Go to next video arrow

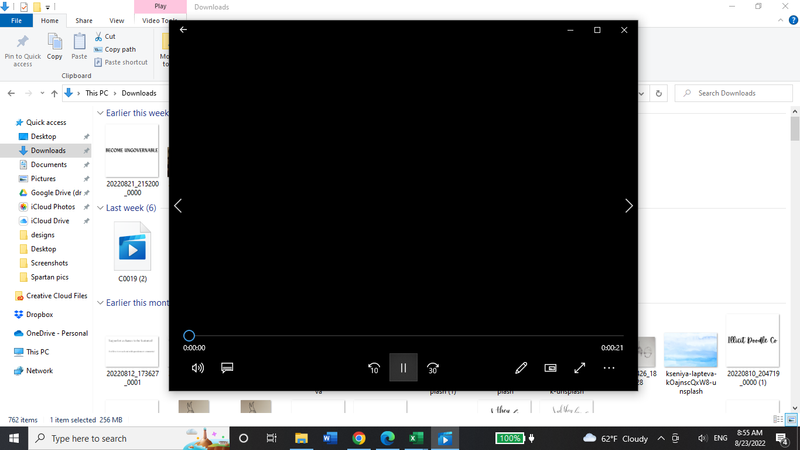(x=629, y=206)
